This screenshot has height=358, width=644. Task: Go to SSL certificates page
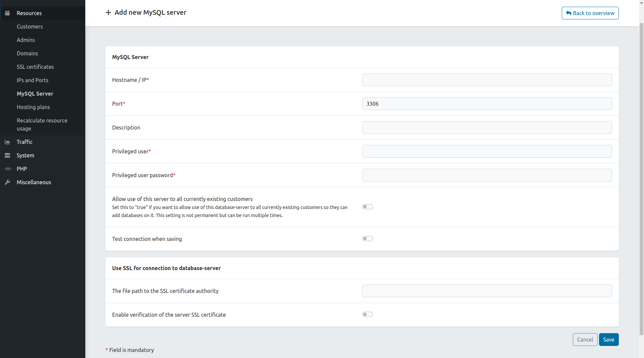[x=35, y=67]
